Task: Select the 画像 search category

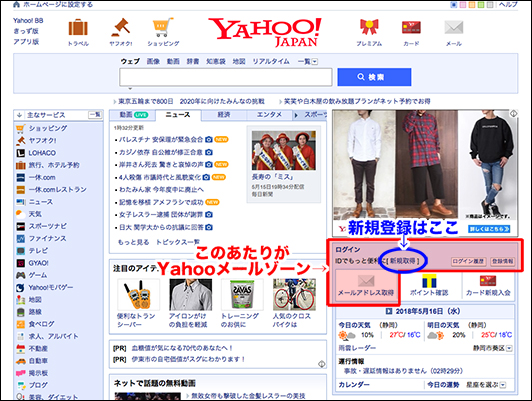Action: click(153, 61)
